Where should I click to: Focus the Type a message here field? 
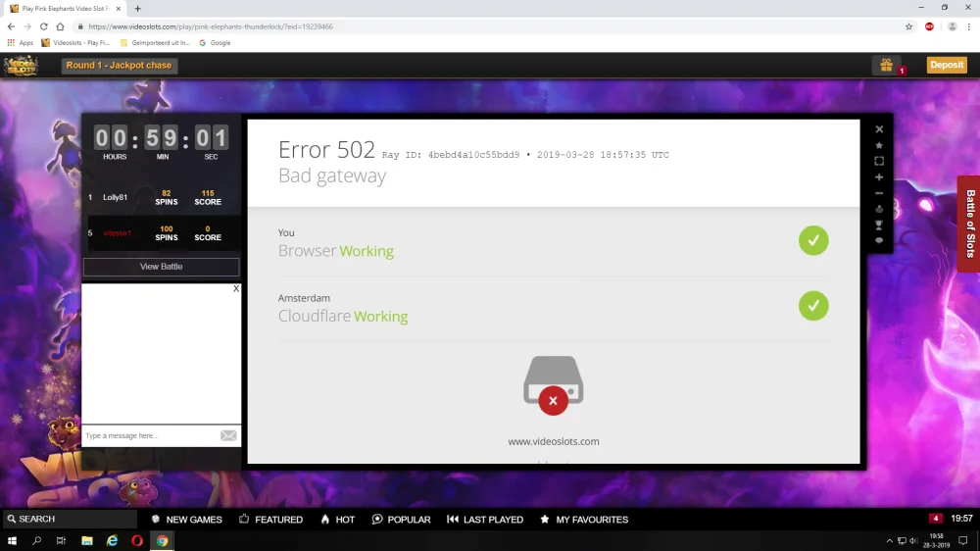click(151, 435)
